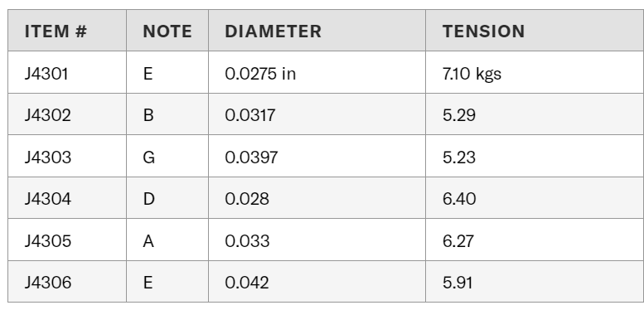Click the 0.042 diameter cell

click(317, 282)
